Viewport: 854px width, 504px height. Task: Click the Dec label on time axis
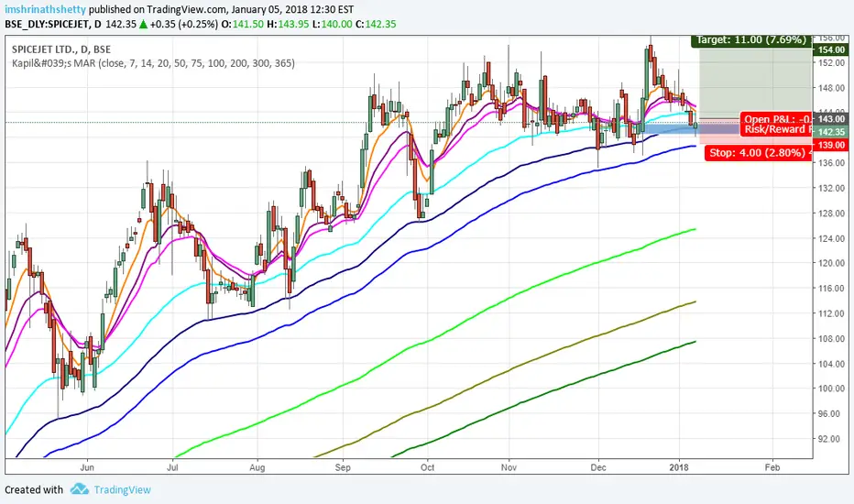coord(598,467)
